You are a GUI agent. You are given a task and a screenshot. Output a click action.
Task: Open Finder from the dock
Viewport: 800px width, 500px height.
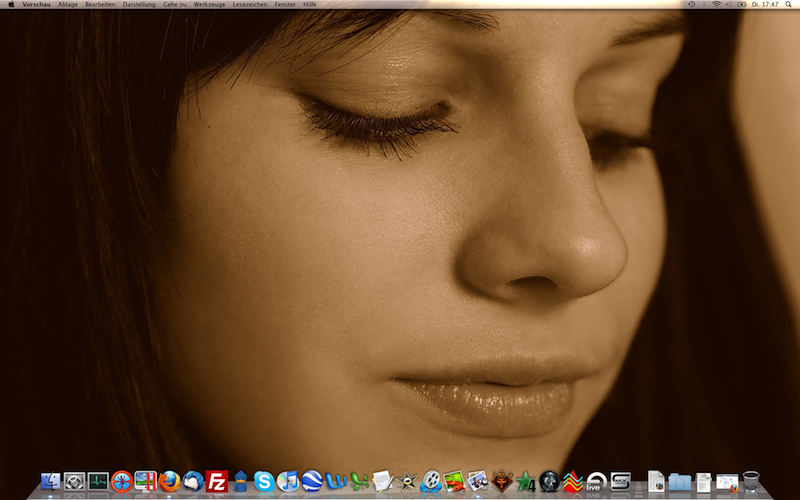click(50, 481)
